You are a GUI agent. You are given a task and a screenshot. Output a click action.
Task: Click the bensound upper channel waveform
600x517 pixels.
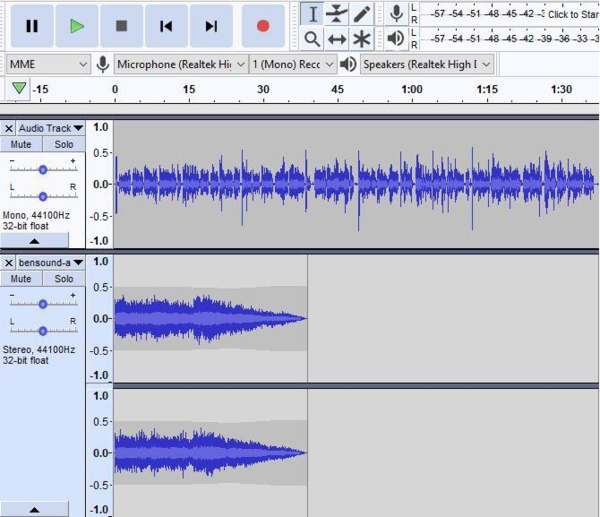(210, 318)
